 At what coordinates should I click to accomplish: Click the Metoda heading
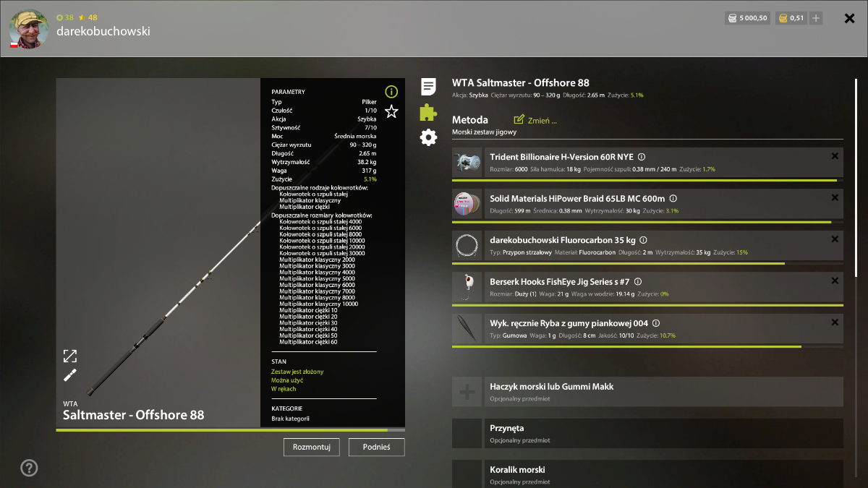[470, 120]
